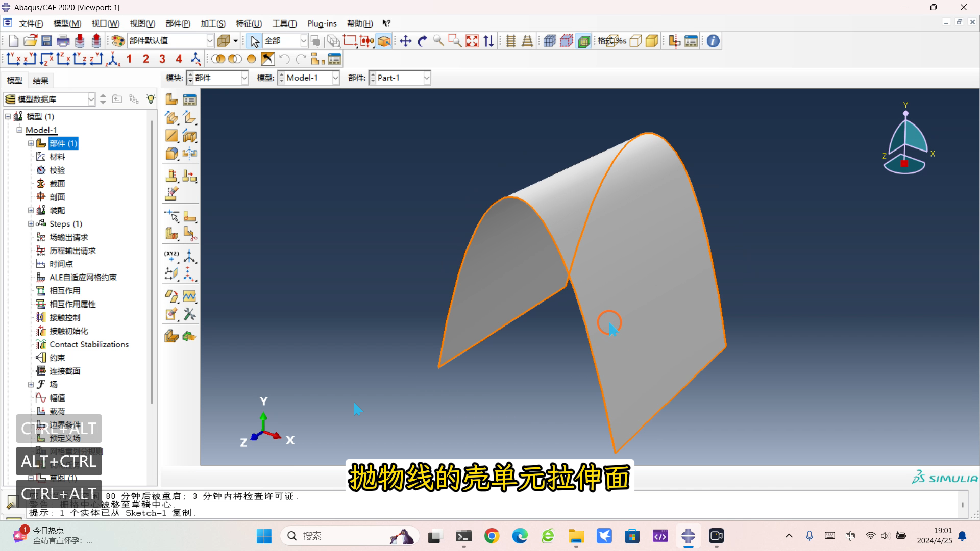
Task: Select 材料 in the model tree
Action: [57, 157]
